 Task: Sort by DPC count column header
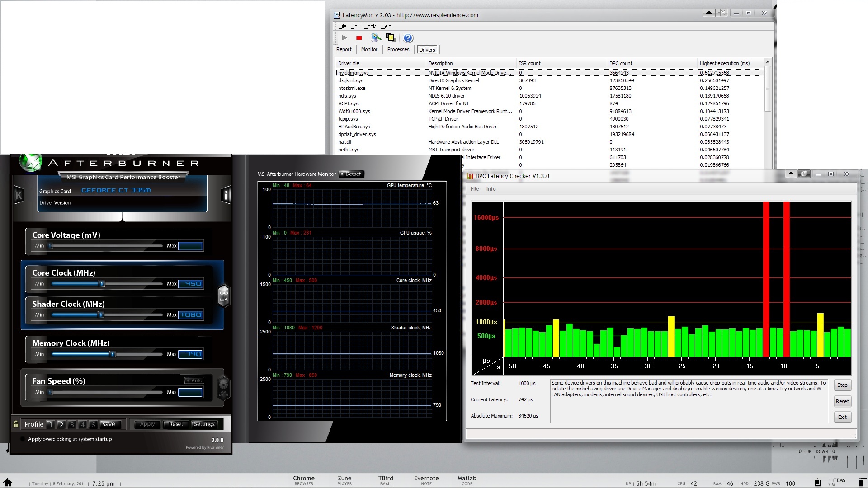coord(652,63)
